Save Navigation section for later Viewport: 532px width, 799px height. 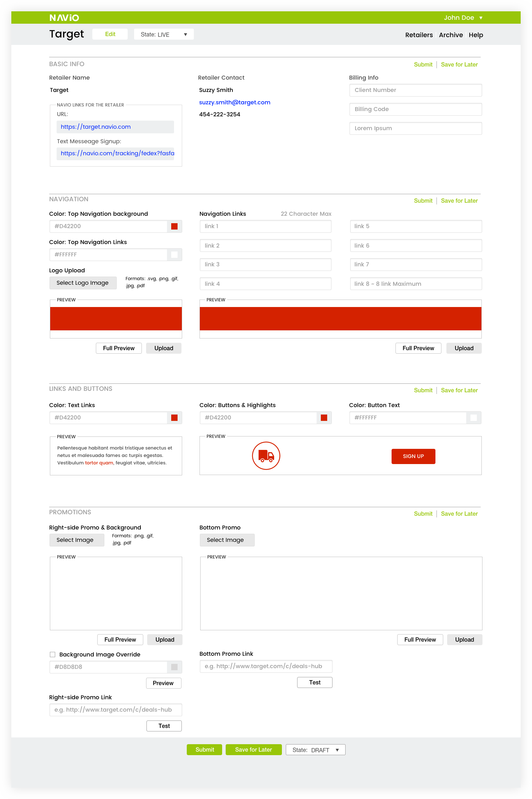click(459, 201)
